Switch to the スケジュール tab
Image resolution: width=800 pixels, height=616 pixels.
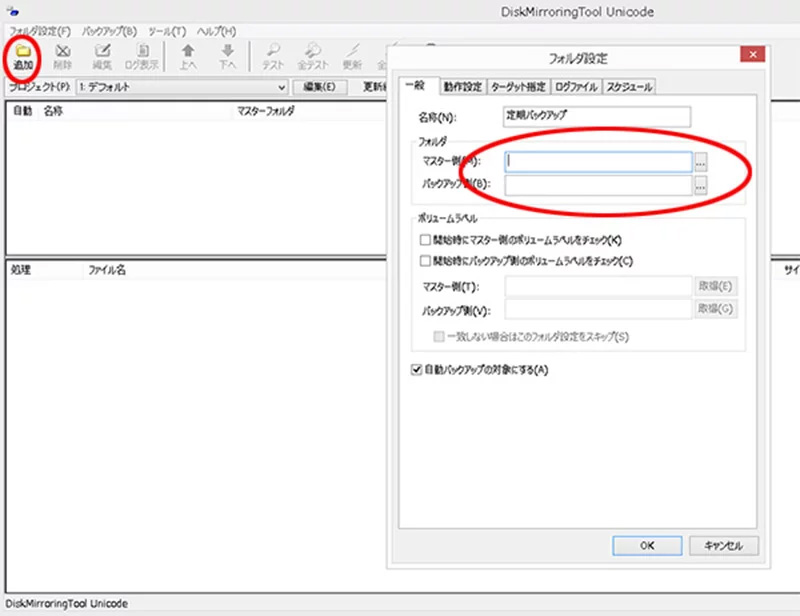click(629, 87)
